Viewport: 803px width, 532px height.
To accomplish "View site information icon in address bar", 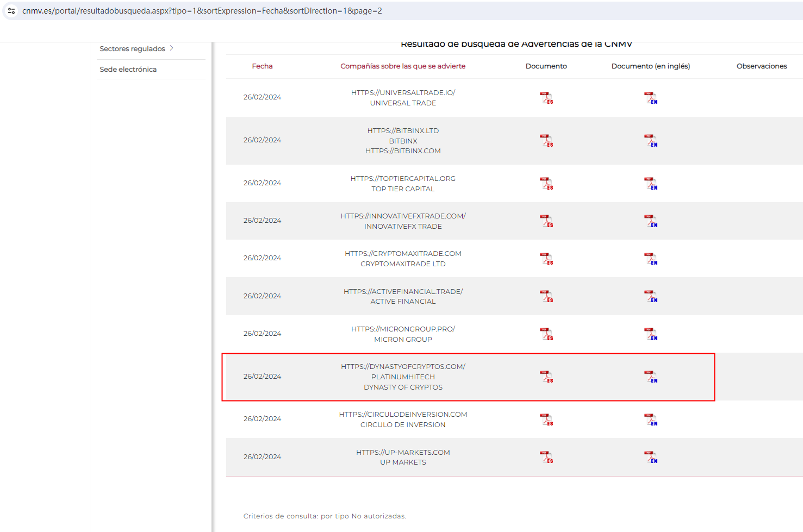I will (x=11, y=11).
